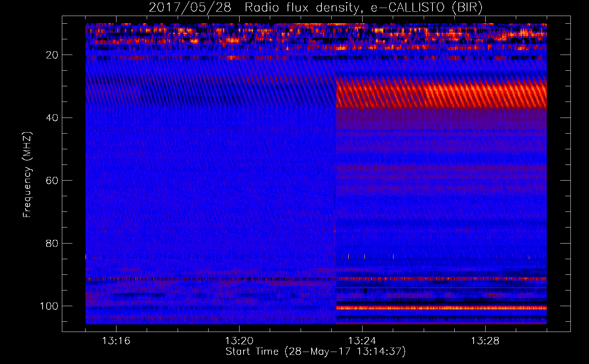Click the plot title '2017/05/28 Radio flux density'

[316, 7]
